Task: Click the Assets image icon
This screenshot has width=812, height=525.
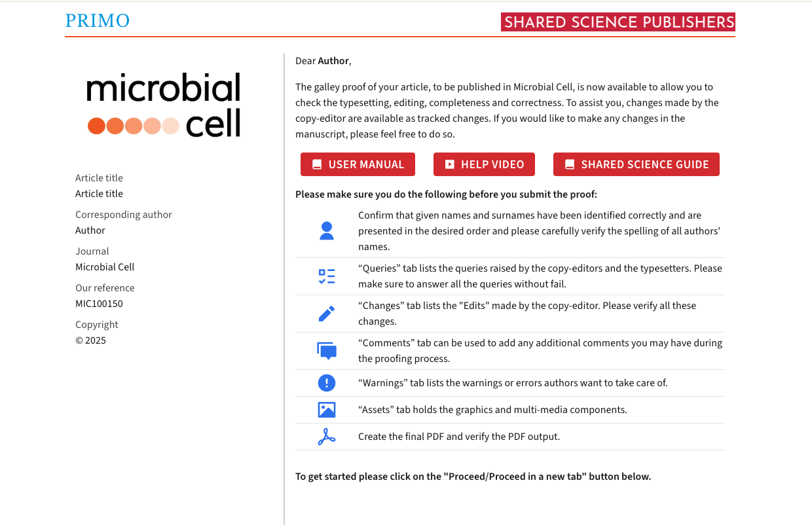Action: point(327,410)
